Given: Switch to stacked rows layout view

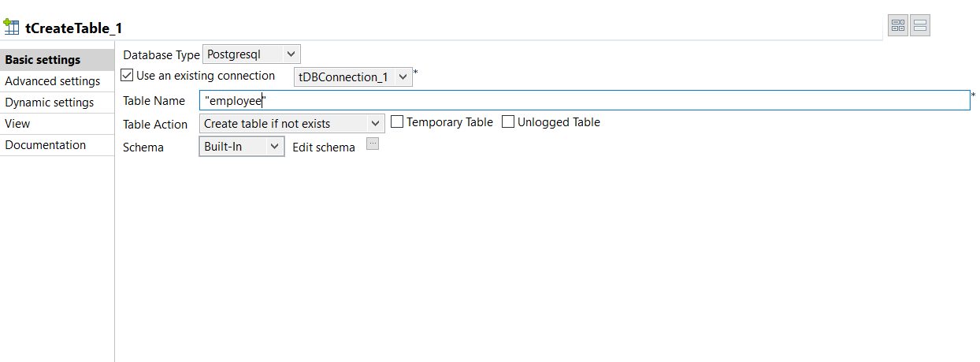Looking at the screenshot, I should coord(920,26).
